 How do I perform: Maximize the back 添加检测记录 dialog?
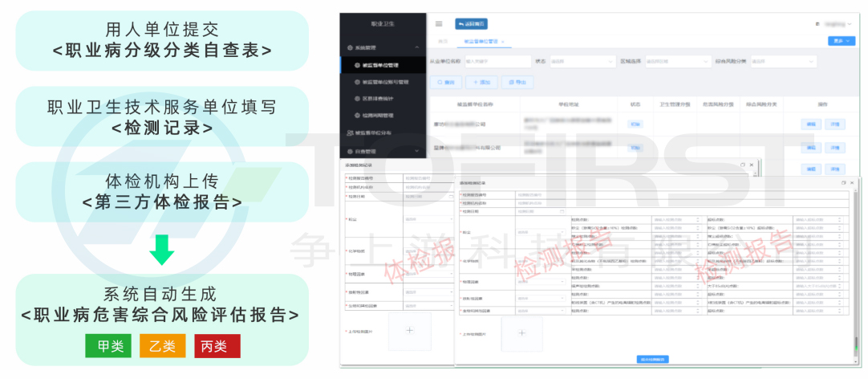743,165
